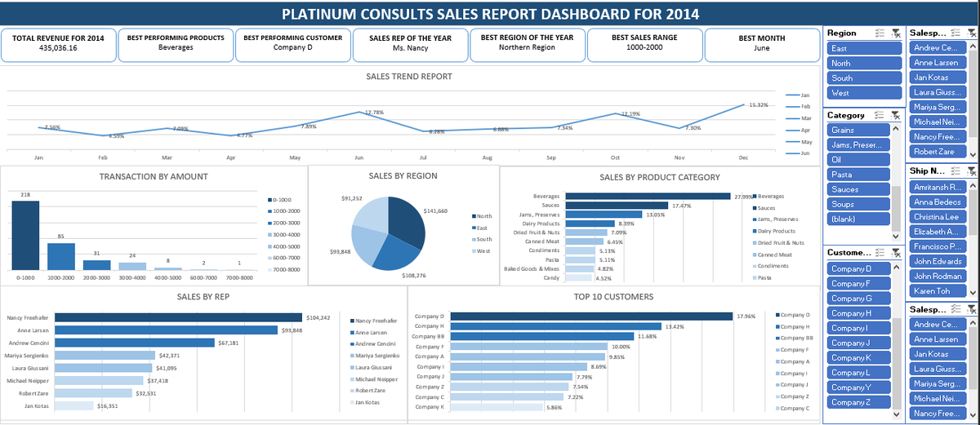
Task: Clear the filter on the Customer slicer
Action: pyautogui.click(x=894, y=253)
